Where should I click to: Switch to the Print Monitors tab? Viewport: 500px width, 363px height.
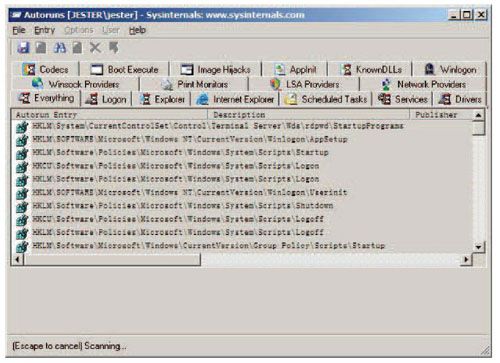(195, 84)
